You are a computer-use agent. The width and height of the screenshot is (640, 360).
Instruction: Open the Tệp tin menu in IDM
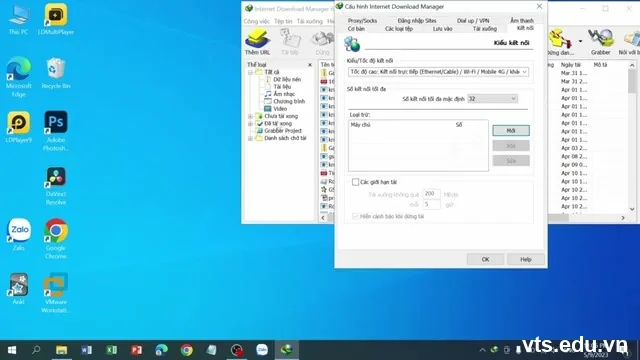pos(283,21)
